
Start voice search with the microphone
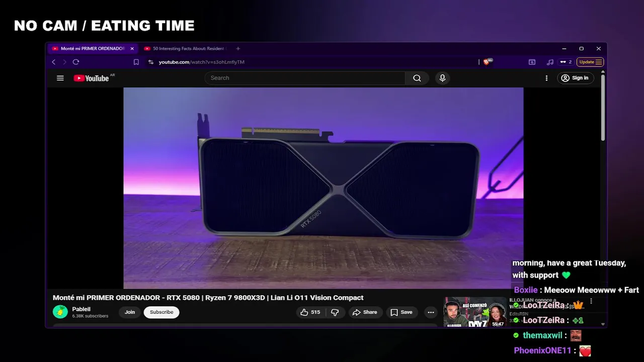442,78
